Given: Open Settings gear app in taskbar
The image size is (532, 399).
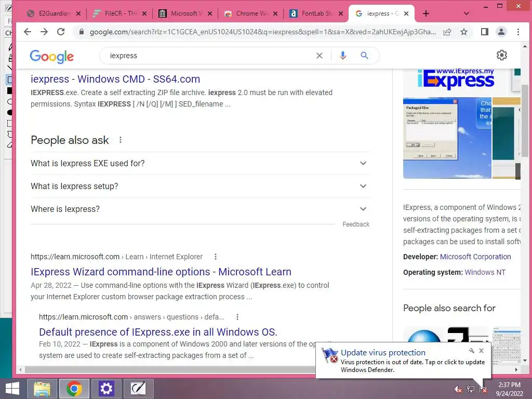Looking at the screenshot, I should pyautogui.click(x=106, y=389).
